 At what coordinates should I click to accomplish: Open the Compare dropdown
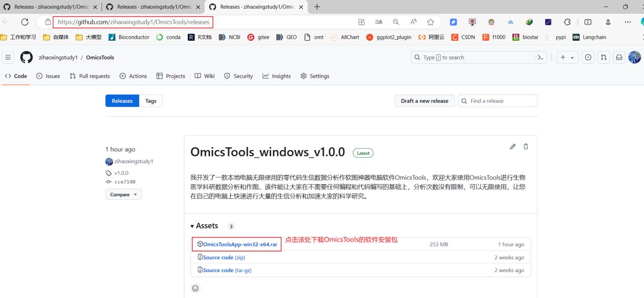pyautogui.click(x=123, y=194)
